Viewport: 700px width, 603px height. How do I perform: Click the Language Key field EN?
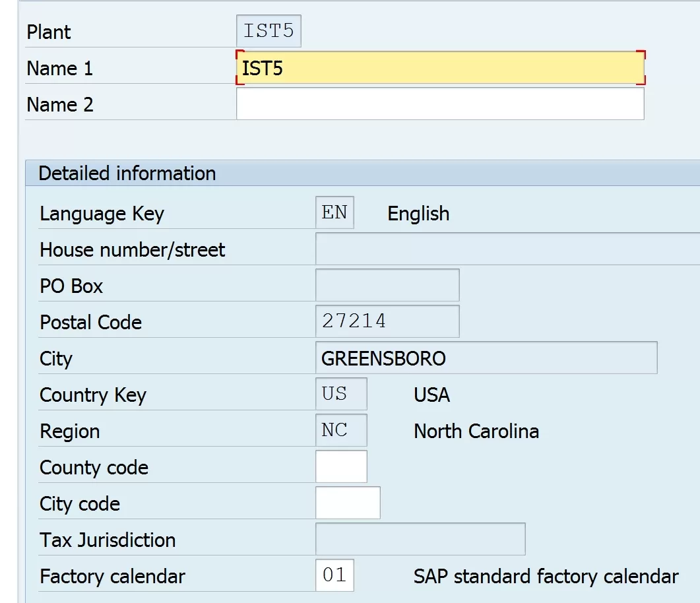point(334,212)
